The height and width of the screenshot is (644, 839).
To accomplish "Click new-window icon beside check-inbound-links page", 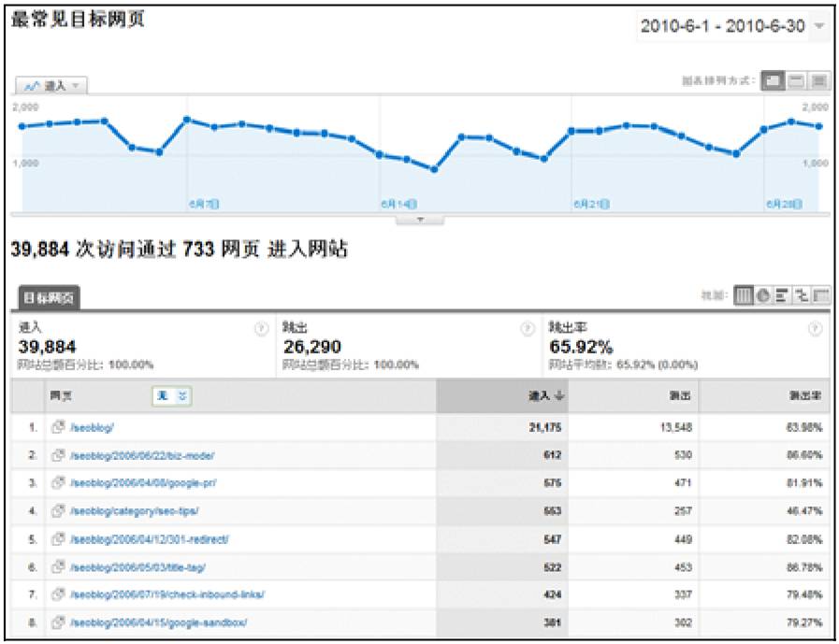I will point(58,594).
